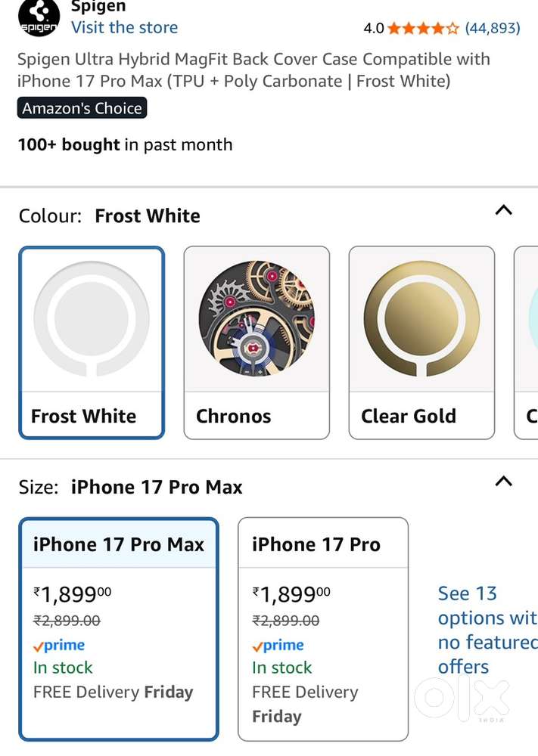Click the star rating icons

[423, 29]
